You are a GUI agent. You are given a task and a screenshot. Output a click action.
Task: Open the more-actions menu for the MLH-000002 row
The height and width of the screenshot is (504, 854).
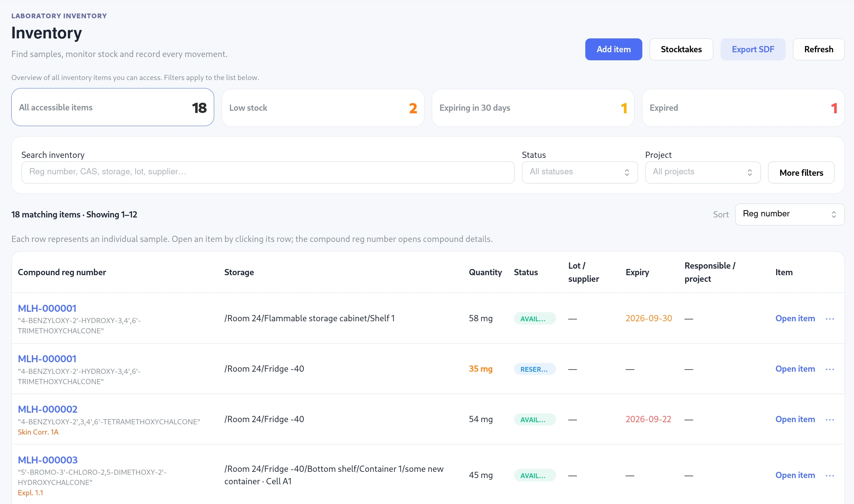coord(830,420)
